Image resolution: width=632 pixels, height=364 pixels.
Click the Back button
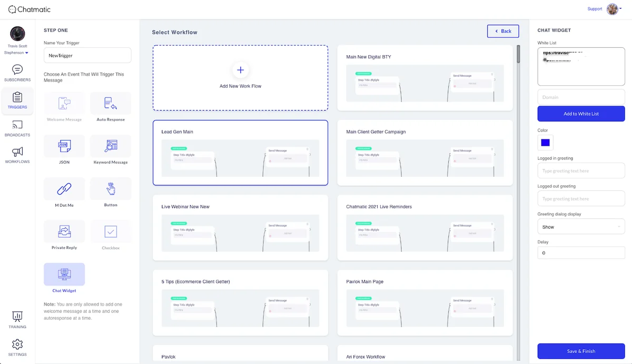point(503,31)
